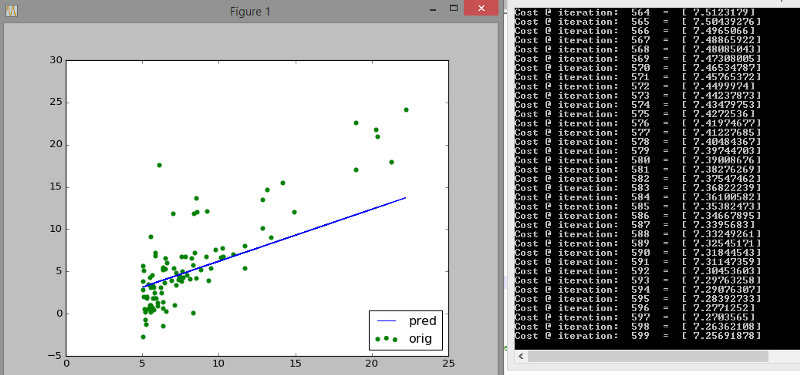Screen dimensions: 800x375
Task: Click the x-axis tick label 15
Action: tap(295, 364)
